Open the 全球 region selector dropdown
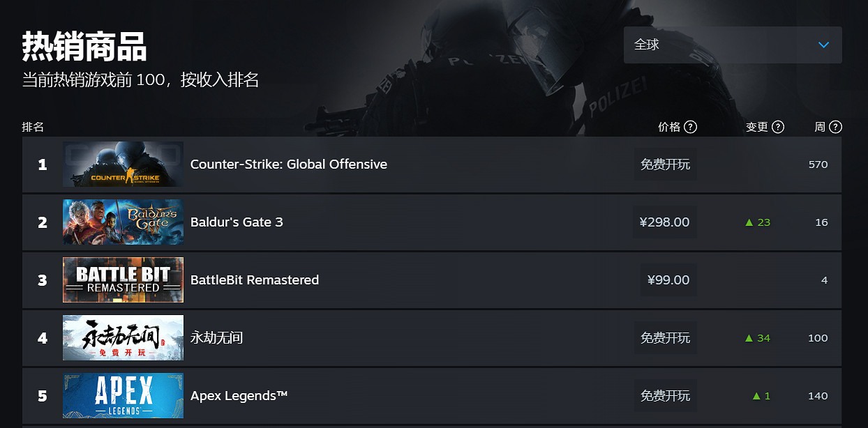 coord(733,45)
